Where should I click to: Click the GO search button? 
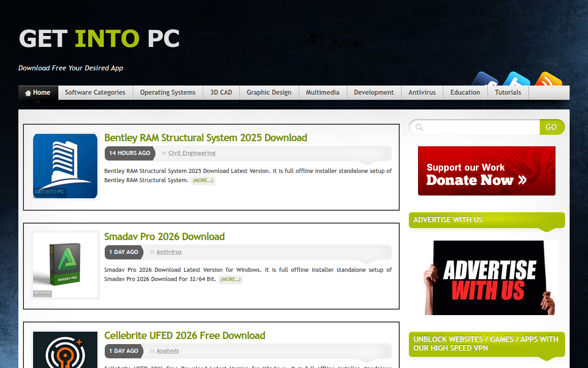552,127
